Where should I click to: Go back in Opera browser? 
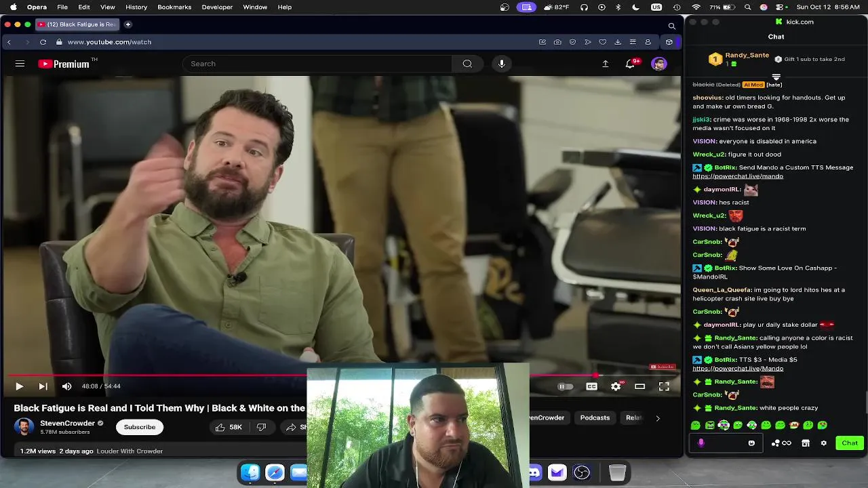(x=9, y=42)
